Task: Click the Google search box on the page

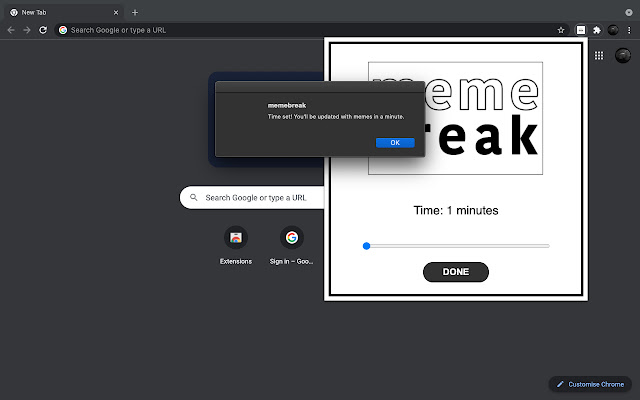Action: coord(253,198)
